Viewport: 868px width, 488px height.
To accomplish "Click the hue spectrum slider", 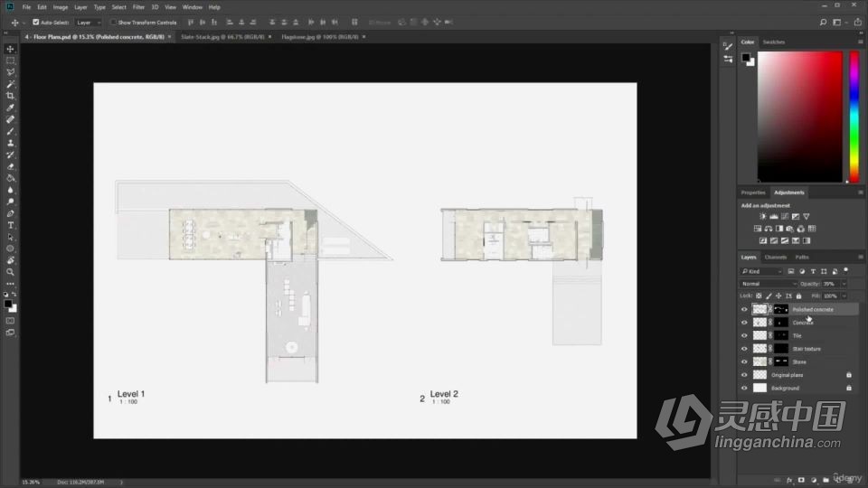I will [x=854, y=117].
